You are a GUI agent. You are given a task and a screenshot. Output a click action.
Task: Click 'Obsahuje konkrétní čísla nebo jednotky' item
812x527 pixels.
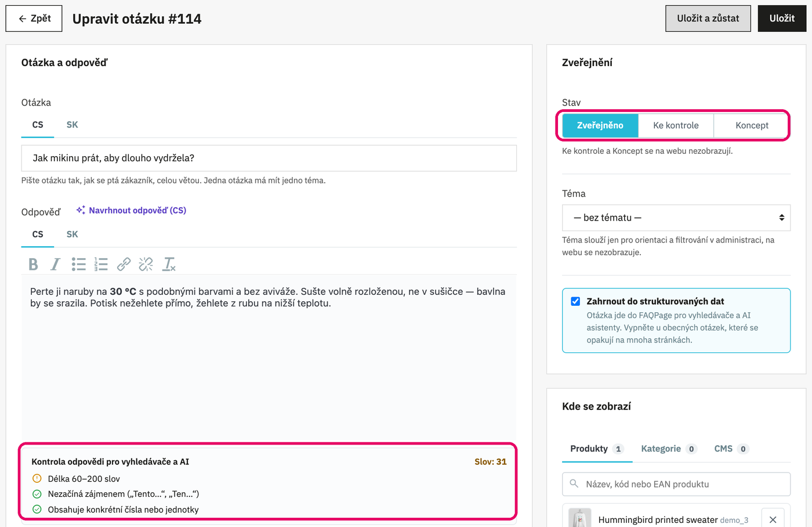[115, 510]
